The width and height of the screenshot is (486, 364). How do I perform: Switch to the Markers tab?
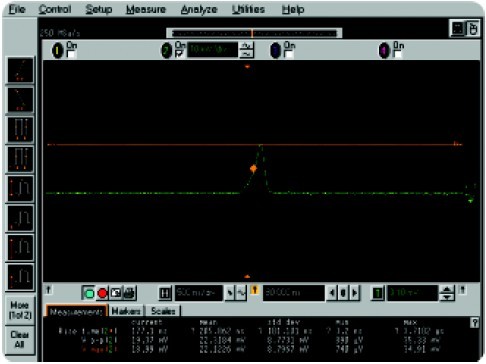point(126,311)
